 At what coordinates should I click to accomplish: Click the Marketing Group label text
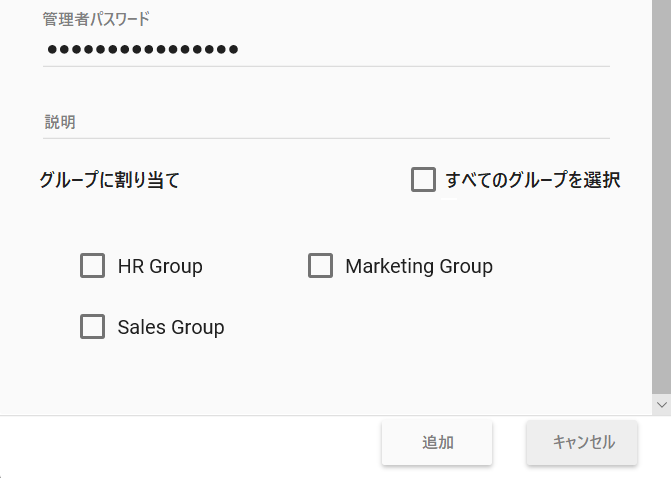pos(419,267)
